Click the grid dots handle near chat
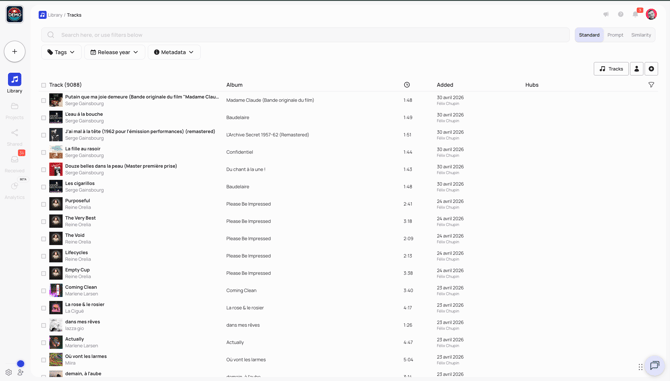670x381 pixels. (641, 367)
